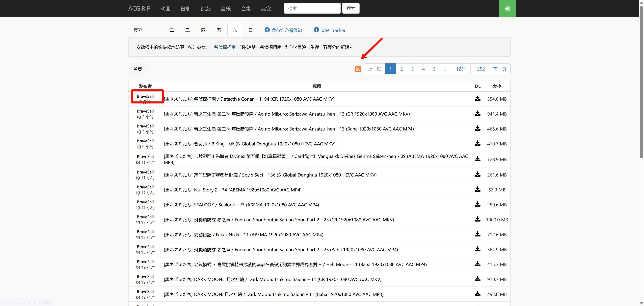Viewport: 644px width, 306px height.
Task: Download the Spy x Sect 136 torrent
Action: click(477, 174)
